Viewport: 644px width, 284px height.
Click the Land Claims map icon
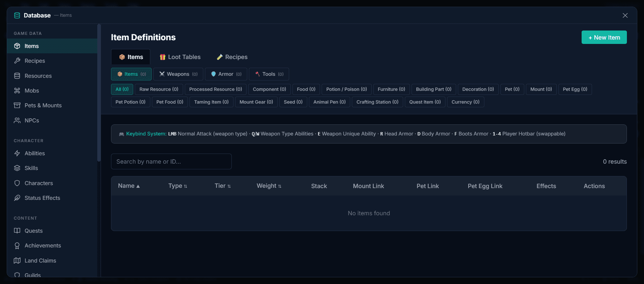click(x=17, y=261)
